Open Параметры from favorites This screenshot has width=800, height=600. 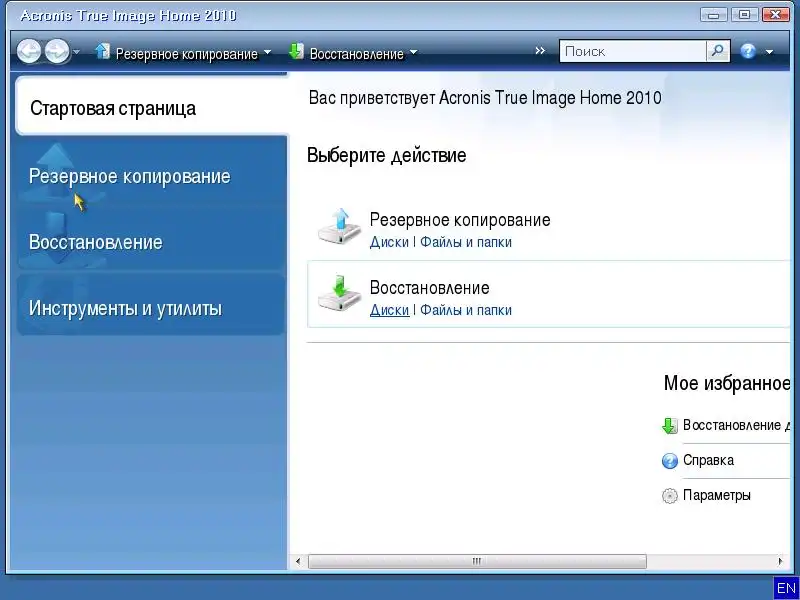click(716, 495)
